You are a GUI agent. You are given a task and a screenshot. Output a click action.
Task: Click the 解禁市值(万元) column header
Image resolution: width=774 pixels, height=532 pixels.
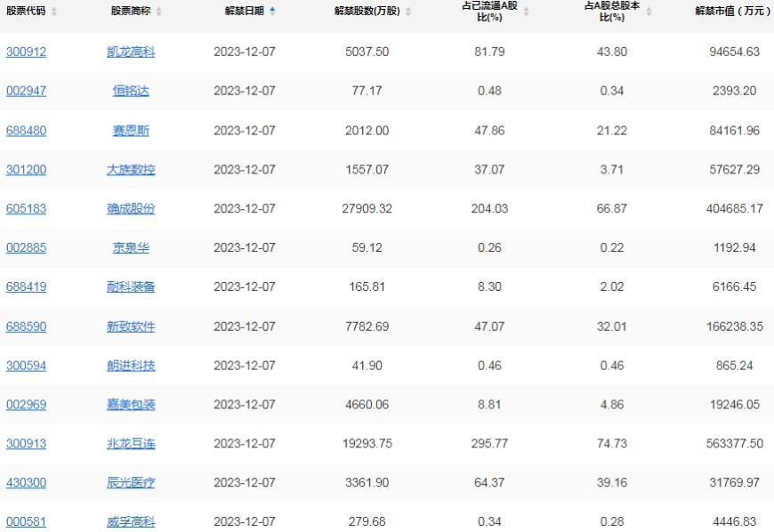[x=732, y=11]
